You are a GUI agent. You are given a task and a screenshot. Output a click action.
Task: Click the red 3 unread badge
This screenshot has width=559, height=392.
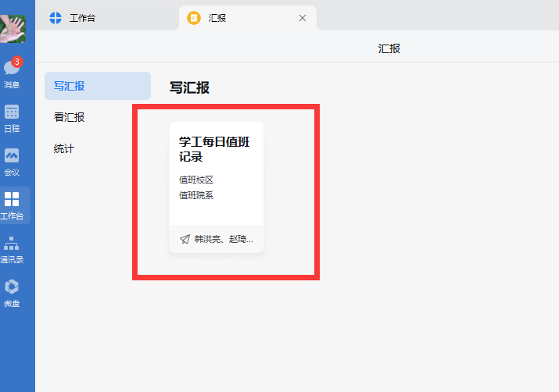[x=16, y=62]
